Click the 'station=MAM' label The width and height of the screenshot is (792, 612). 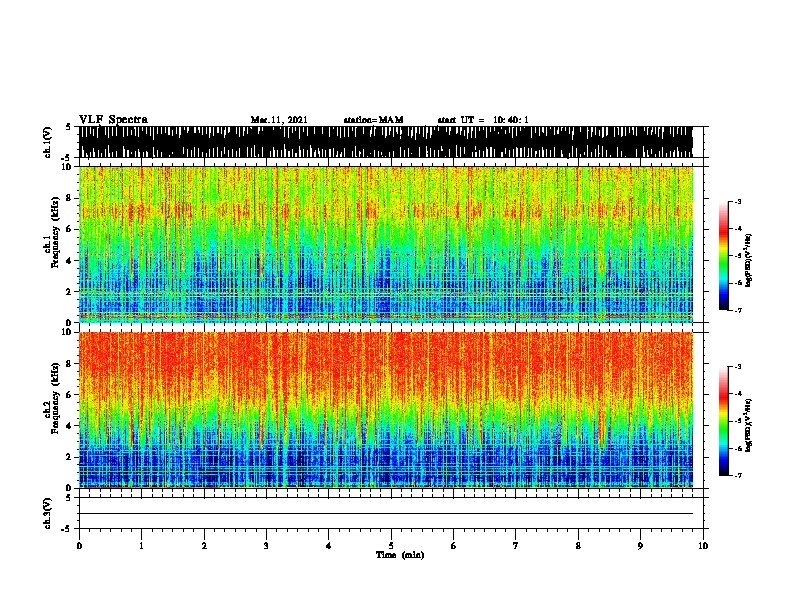click(373, 120)
